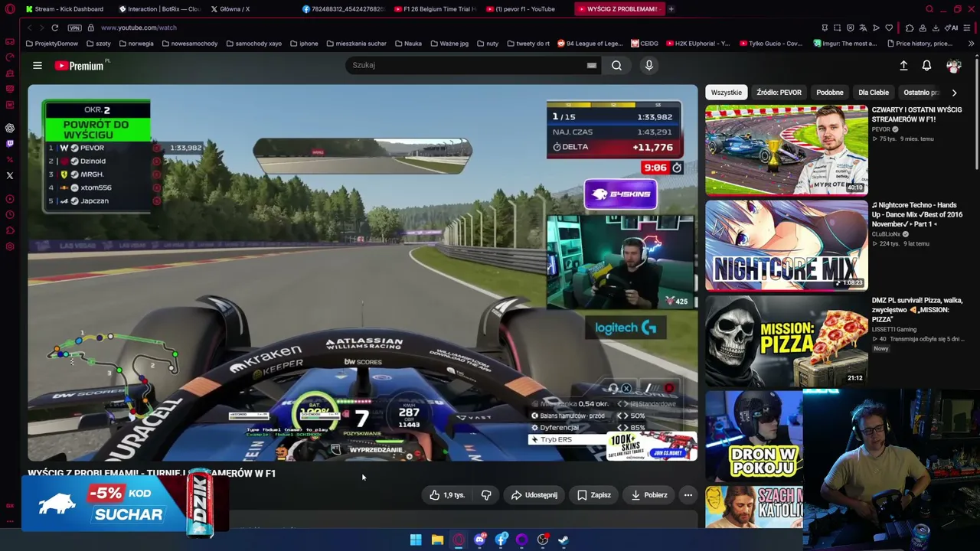This screenshot has width=980, height=551.
Task: Open the samochody xayo bookmarks folder
Action: (254, 44)
